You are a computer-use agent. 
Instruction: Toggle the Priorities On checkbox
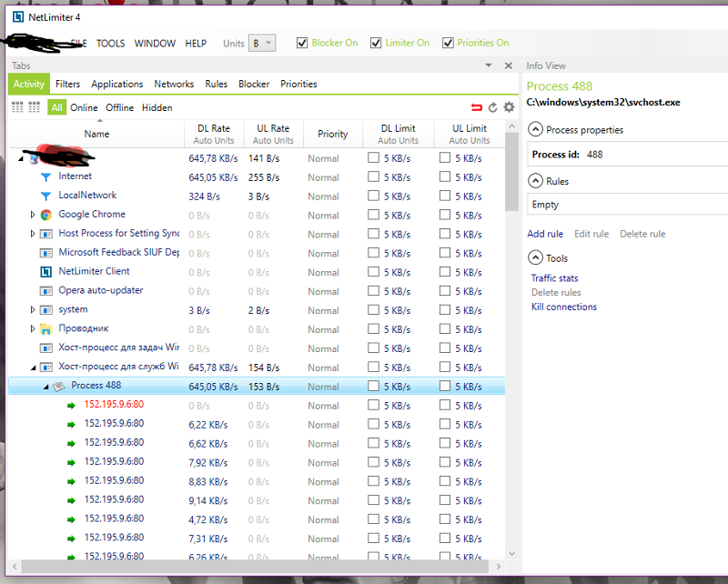pyautogui.click(x=448, y=43)
